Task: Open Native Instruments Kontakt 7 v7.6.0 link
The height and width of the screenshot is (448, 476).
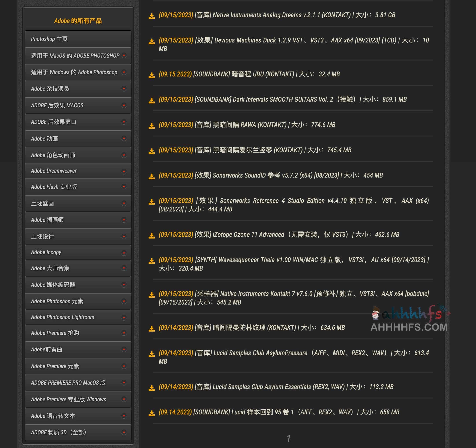Action: (x=293, y=298)
